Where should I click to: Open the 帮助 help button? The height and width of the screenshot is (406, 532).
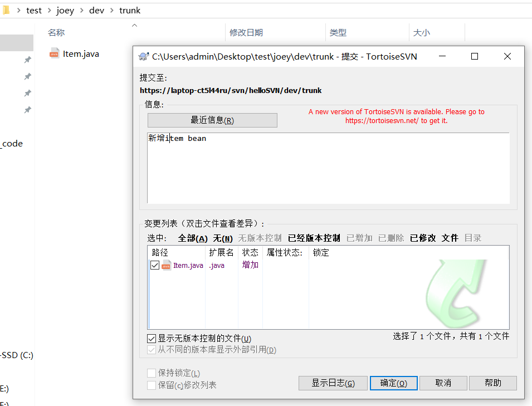[x=493, y=383]
